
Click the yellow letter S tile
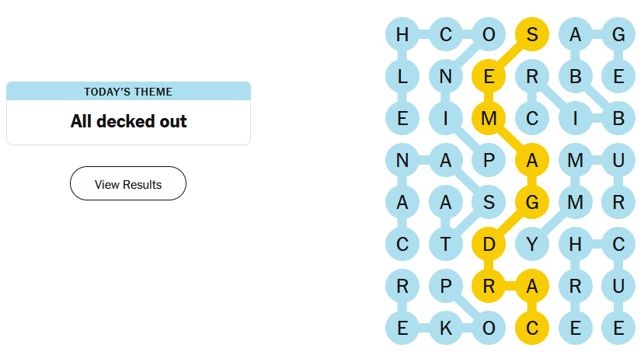(532, 34)
